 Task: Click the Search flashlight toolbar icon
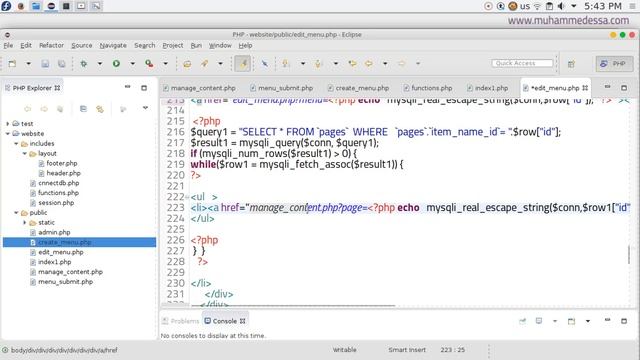(204, 64)
